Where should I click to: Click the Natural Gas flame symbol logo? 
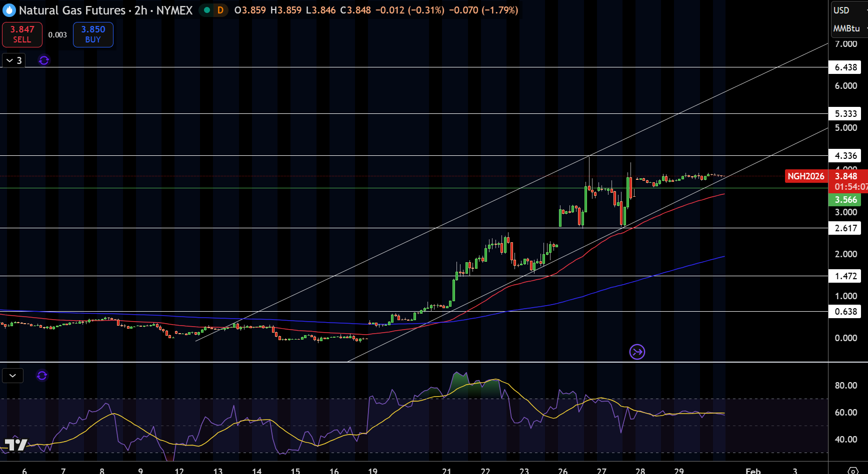point(9,10)
